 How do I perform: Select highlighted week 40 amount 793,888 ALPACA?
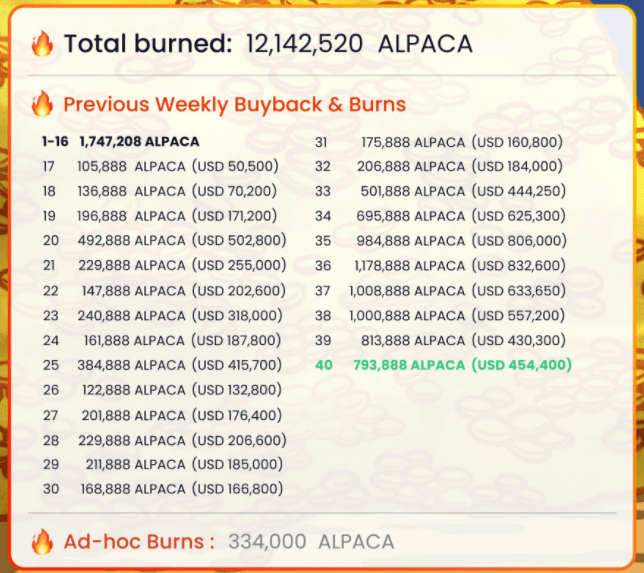point(409,365)
